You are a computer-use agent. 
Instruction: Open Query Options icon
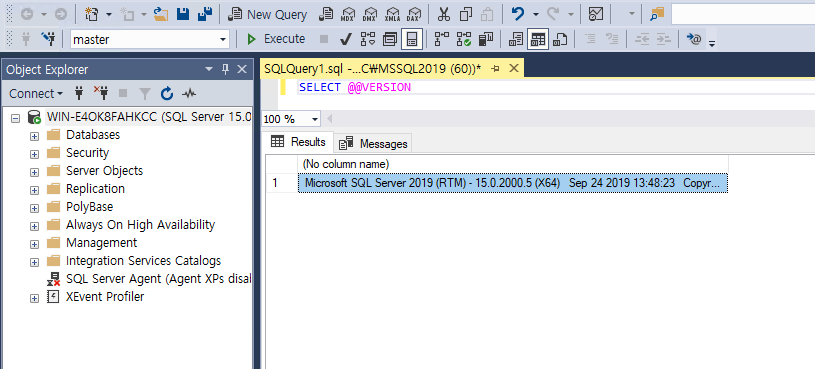pyautogui.click(x=389, y=39)
